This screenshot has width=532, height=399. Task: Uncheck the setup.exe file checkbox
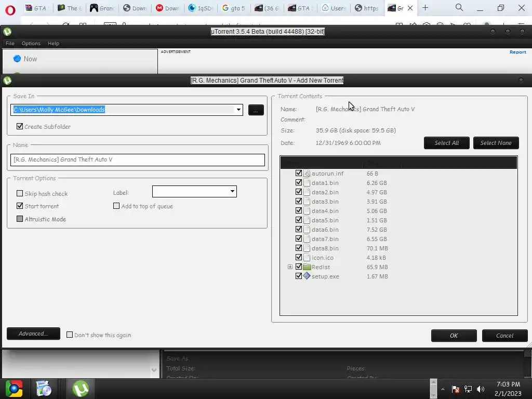coord(299,276)
